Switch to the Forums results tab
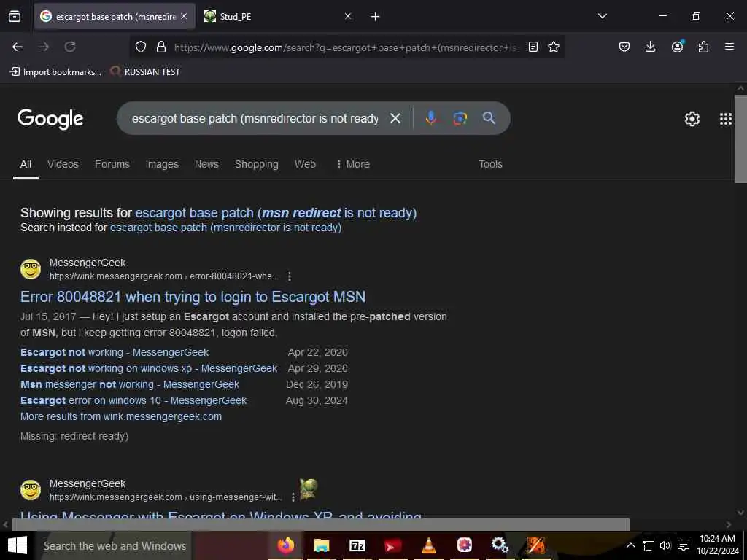747x560 pixels. 112,164
